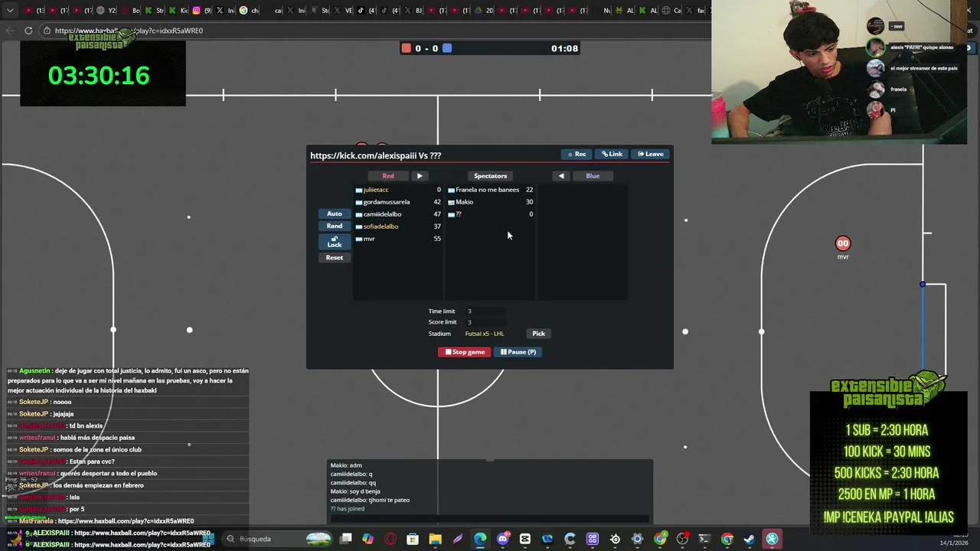Open Chrome with profile badge in taskbar
980x551 pixels.
click(x=660, y=539)
